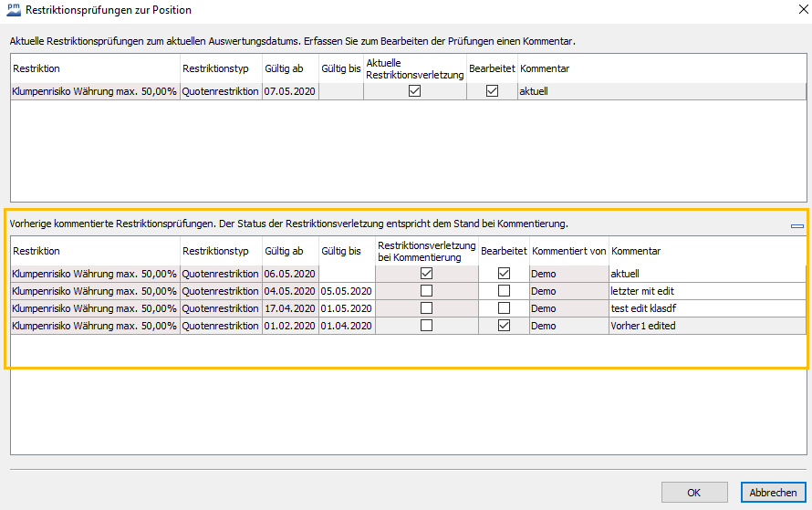Uncheck Bearbeitet box for 01.02.2020 row
This screenshot has width=812, height=510.
[x=504, y=326]
